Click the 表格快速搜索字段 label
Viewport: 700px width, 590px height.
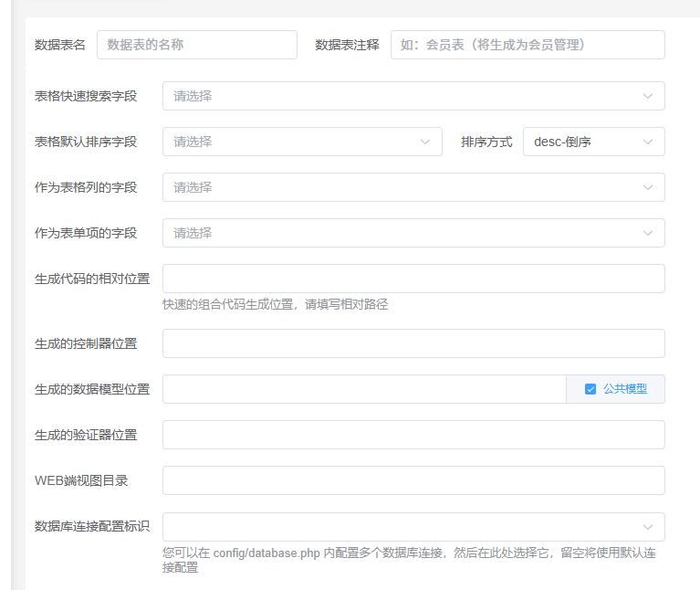(86, 96)
